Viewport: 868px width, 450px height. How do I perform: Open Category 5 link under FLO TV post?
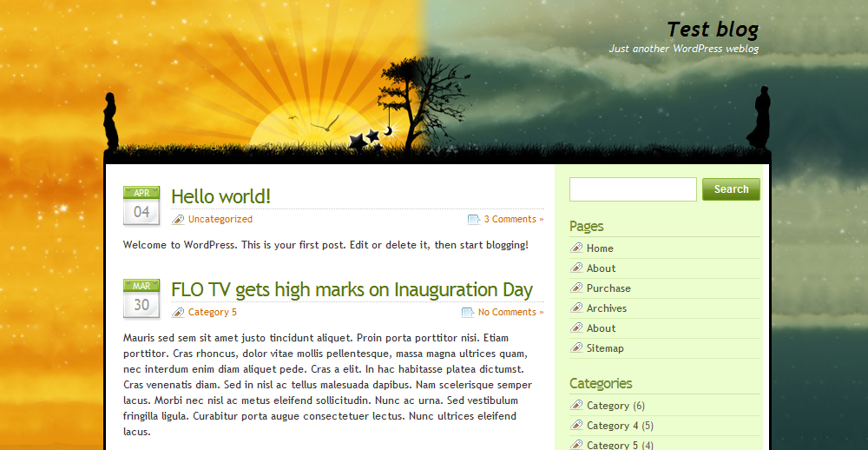(213, 312)
